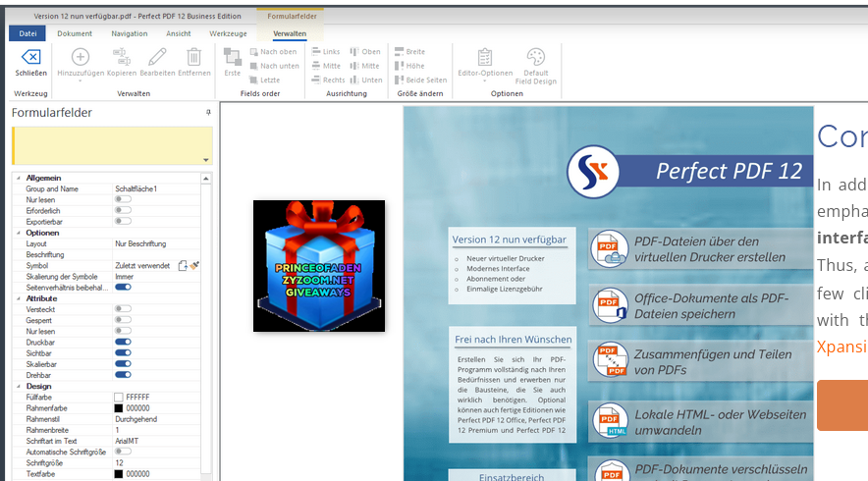Disable the Drehbar attribute
Screen dimensions: 868x481
123,375
